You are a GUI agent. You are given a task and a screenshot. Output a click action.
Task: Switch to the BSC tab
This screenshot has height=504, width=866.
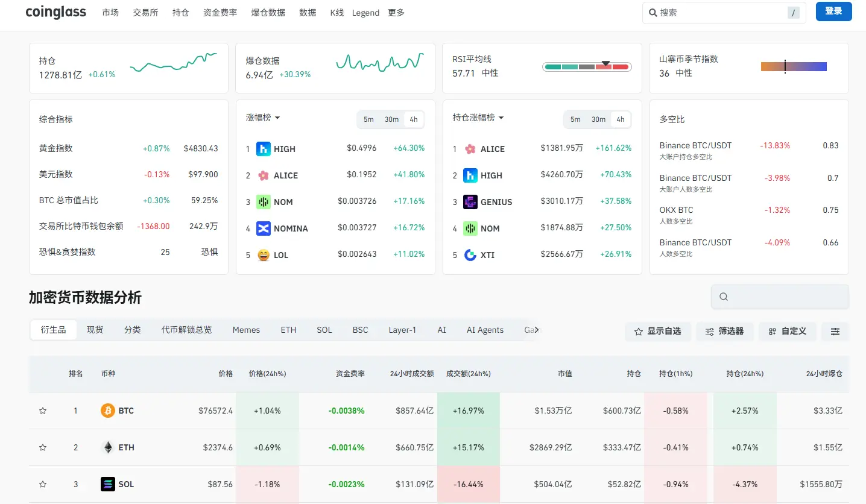tap(360, 330)
